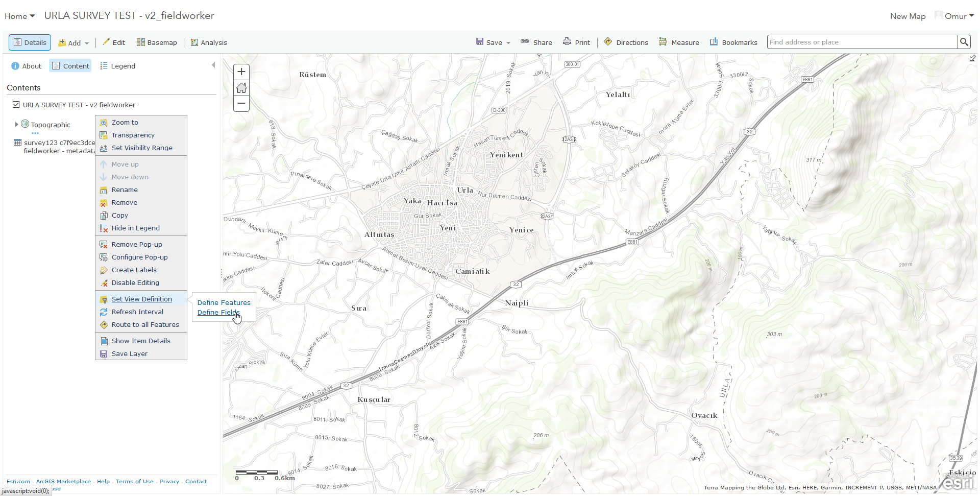Choose Define Features submenu option
This screenshot has width=980, height=496.
224,302
